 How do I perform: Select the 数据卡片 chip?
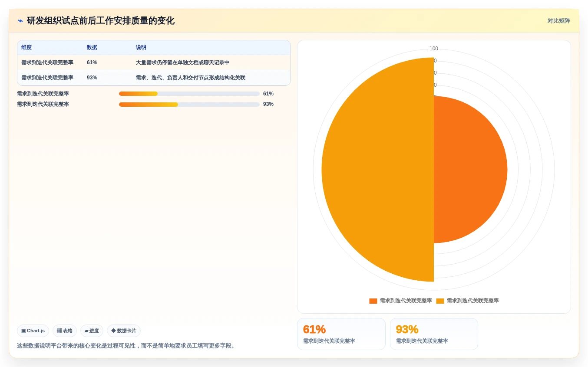124,331
